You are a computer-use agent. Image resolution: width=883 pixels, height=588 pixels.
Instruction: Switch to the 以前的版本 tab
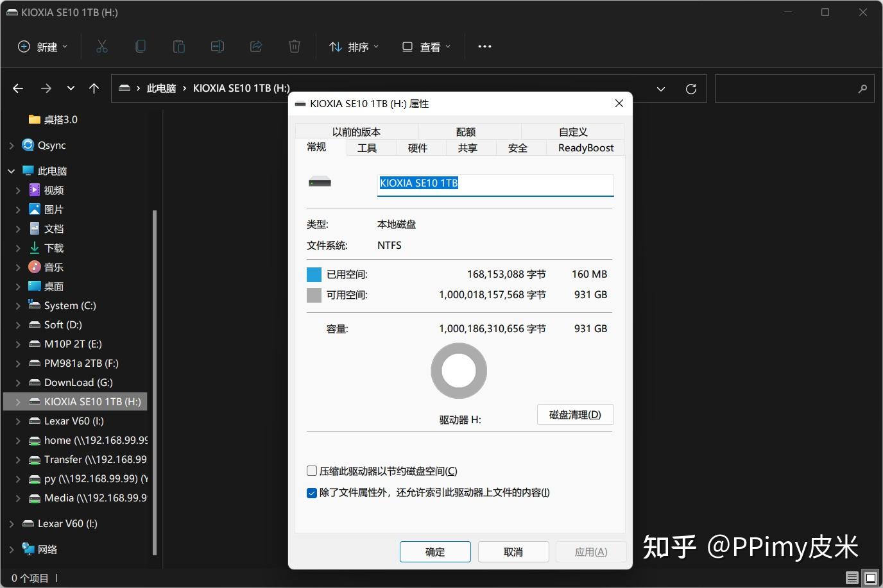click(x=357, y=131)
